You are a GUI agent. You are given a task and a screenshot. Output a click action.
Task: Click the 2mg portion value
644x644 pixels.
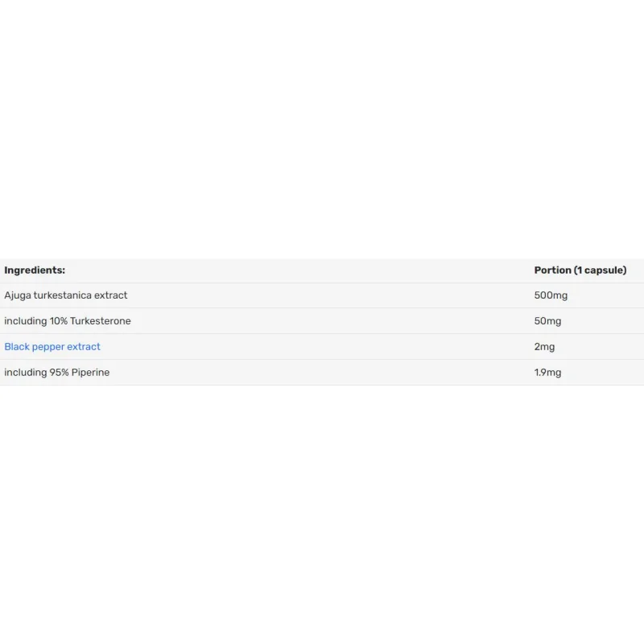[x=544, y=347]
